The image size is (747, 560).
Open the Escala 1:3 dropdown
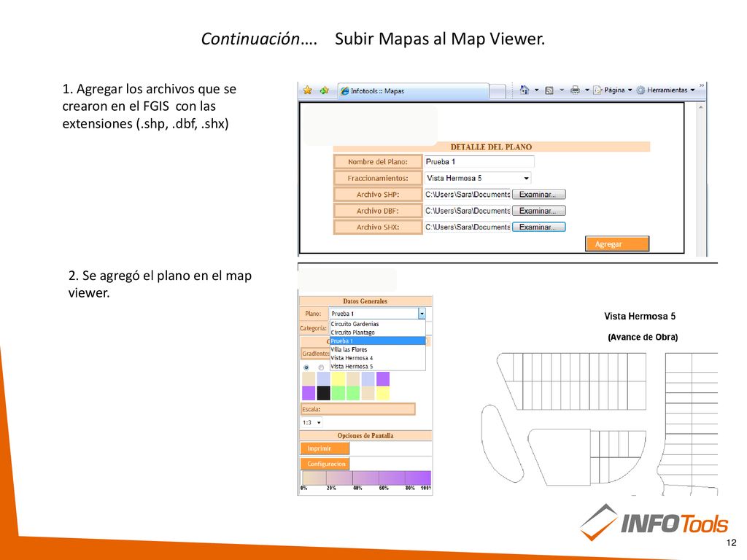[311, 422]
